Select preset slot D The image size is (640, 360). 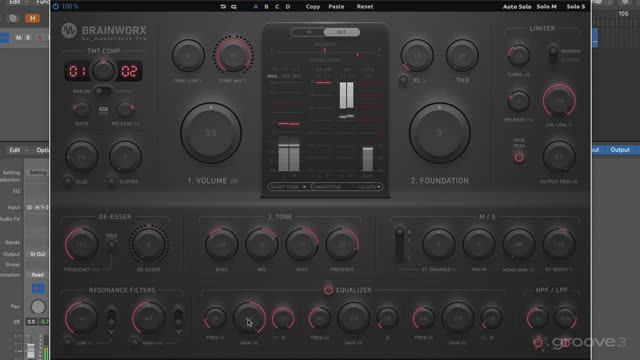coord(288,7)
